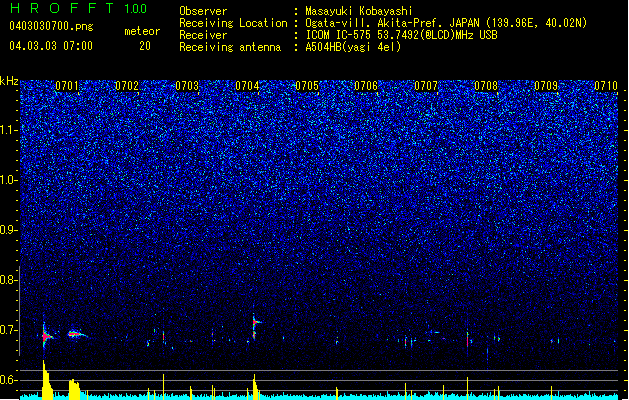The width and height of the screenshot is (629, 400).
Task: Click the 0706 time marker
Action: [366, 86]
